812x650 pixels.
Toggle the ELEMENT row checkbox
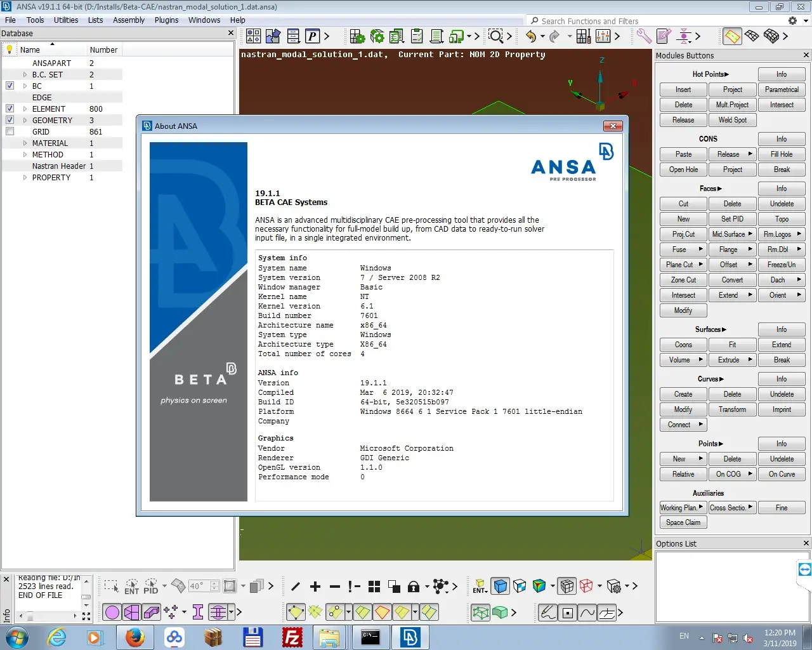(10, 109)
